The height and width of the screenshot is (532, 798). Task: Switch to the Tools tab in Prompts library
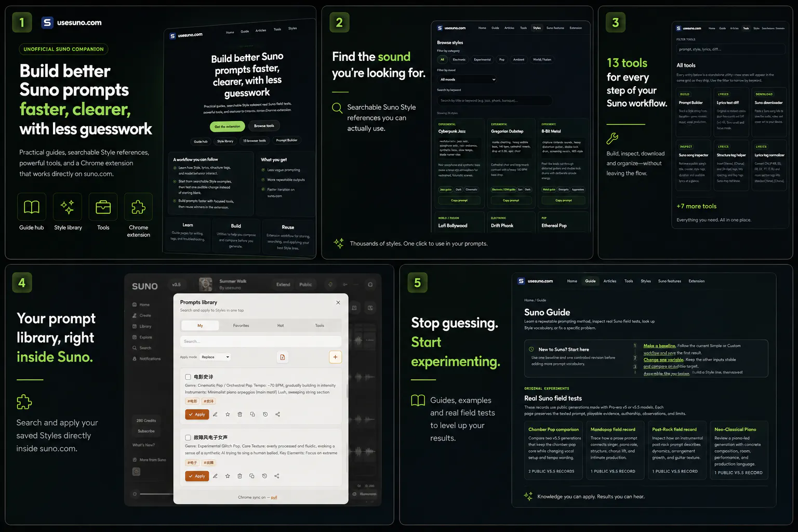tap(320, 326)
